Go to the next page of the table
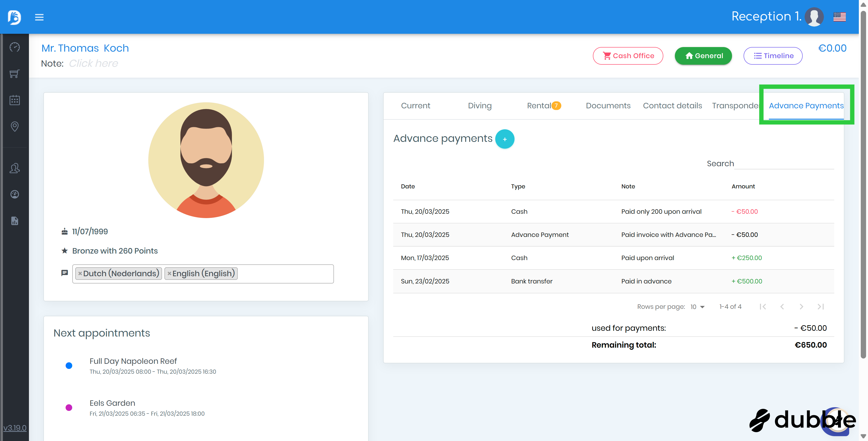The width and height of the screenshot is (868, 441). tap(801, 306)
